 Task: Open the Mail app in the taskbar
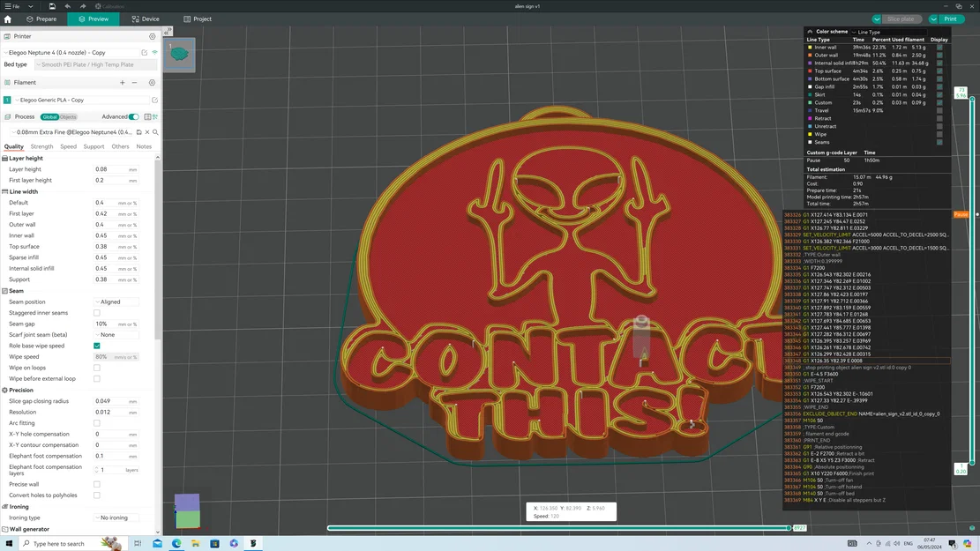click(158, 543)
